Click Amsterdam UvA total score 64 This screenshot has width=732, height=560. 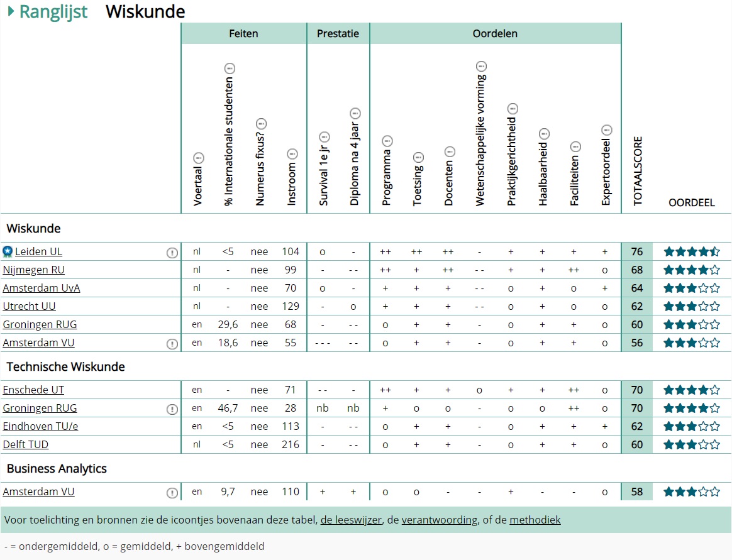click(x=637, y=288)
